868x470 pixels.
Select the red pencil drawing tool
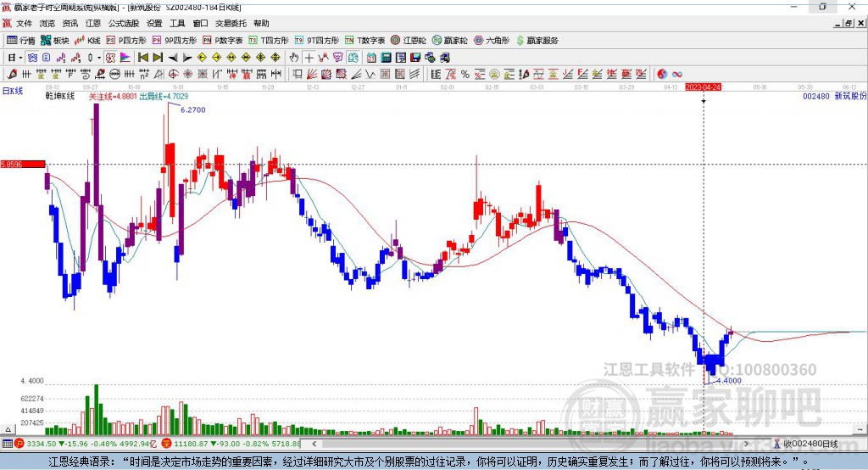point(12,75)
